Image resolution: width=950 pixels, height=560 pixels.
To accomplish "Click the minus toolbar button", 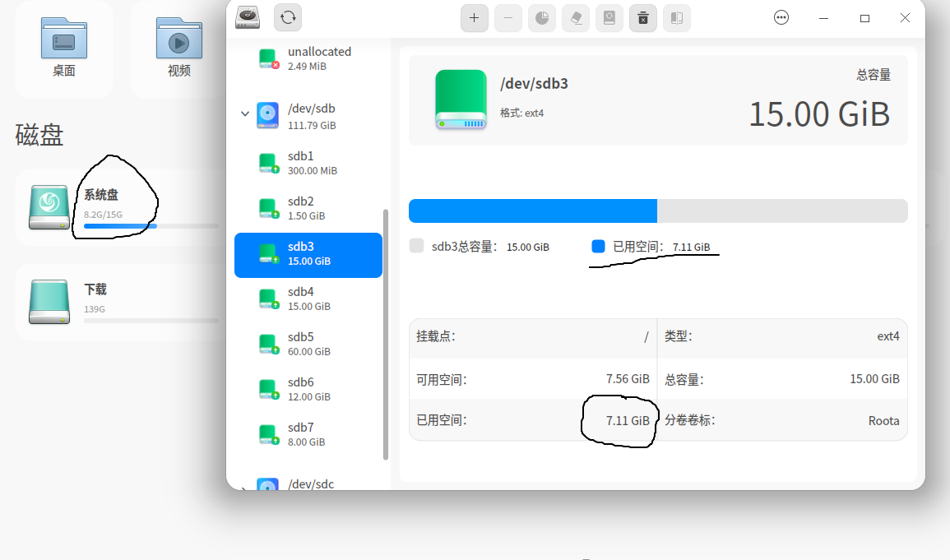I will pyautogui.click(x=508, y=18).
